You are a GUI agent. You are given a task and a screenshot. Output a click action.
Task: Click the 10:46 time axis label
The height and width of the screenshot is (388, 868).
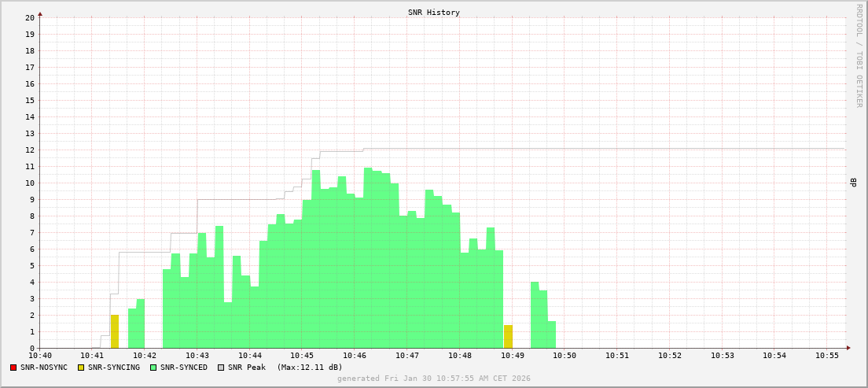[x=355, y=356]
